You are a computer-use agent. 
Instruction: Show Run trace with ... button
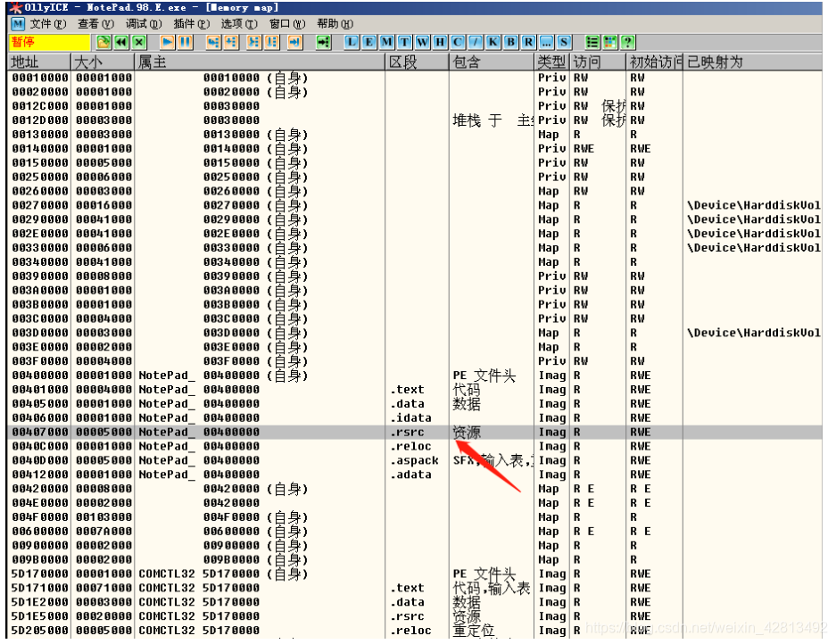[x=547, y=42]
